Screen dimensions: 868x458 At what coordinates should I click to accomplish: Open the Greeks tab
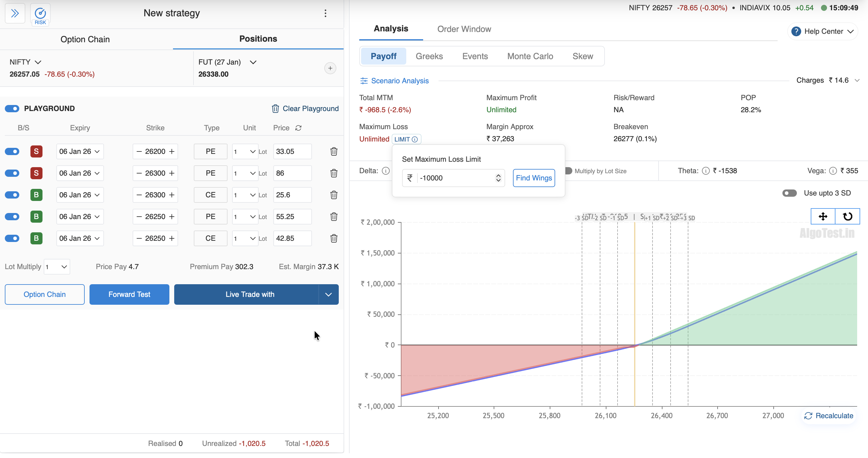point(429,56)
